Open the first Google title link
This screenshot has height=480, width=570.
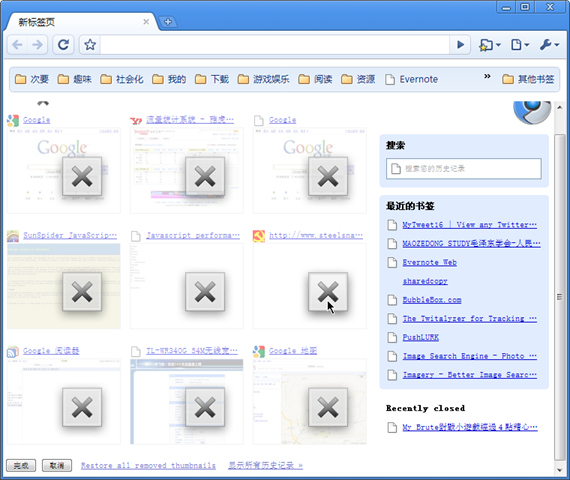(36, 120)
